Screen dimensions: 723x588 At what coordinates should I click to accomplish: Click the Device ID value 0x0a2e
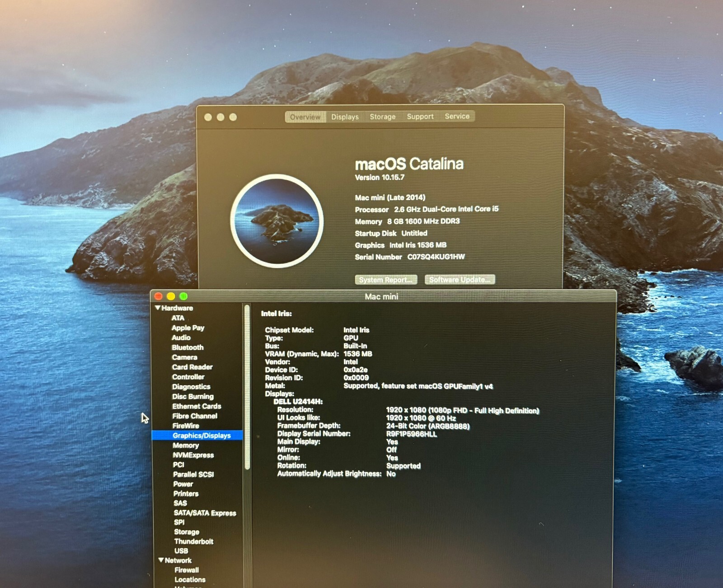click(x=356, y=370)
